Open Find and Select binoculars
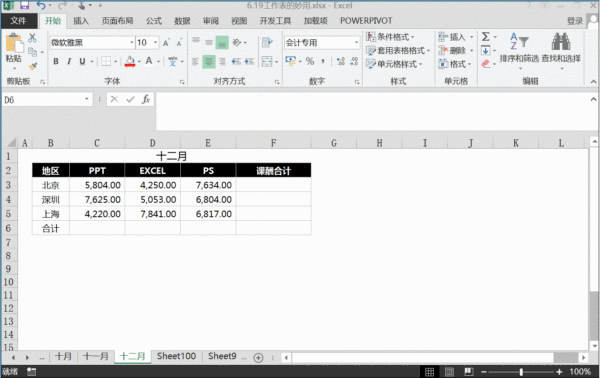This screenshot has height=378, width=600. pyautogui.click(x=561, y=41)
